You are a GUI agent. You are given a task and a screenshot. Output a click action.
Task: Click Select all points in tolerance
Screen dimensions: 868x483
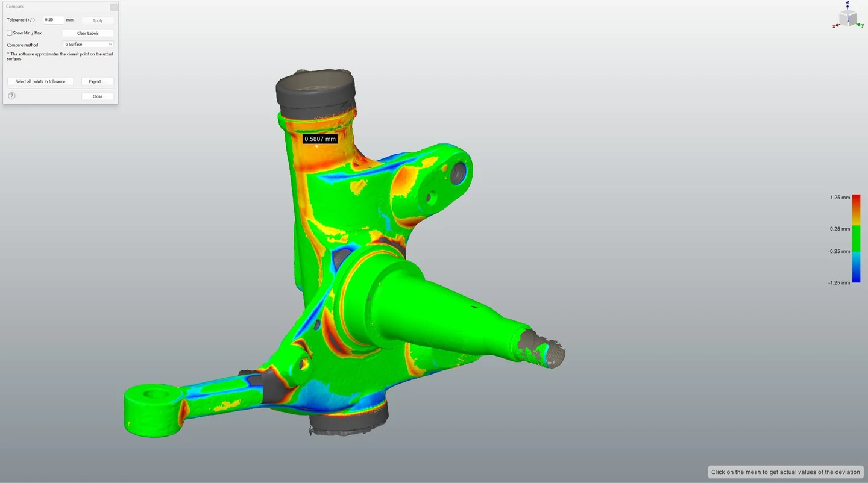coord(40,81)
